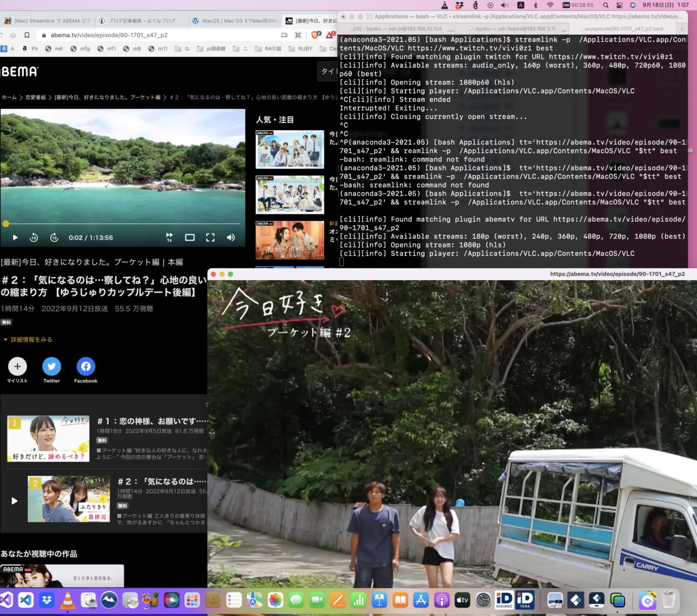Viewport: 697px width, 616px height.
Task: Rewind 10 seconds in ABEMA player
Action: click(34, 237)
